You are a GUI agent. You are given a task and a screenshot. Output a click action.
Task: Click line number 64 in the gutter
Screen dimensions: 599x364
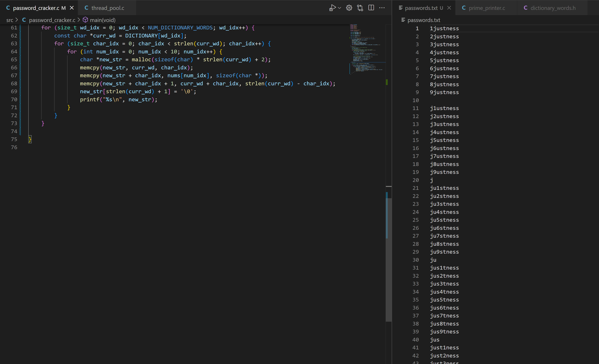click(14, 51)
